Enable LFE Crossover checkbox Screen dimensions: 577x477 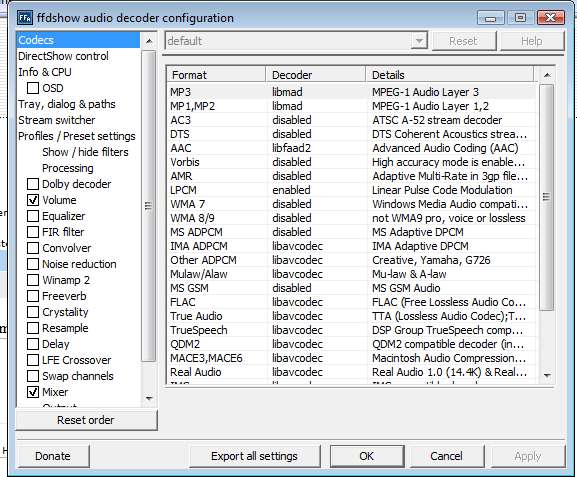coord(33,360)
